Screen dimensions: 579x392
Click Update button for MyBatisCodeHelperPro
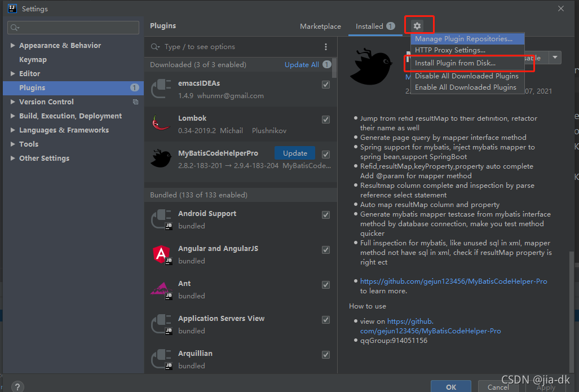coord(295,153)
